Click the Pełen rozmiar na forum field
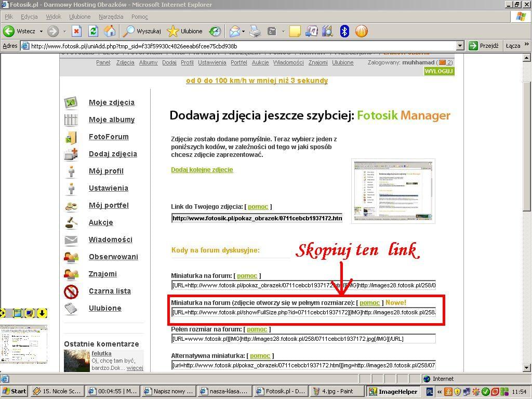 pyautogui.click(x=303, y=339)
